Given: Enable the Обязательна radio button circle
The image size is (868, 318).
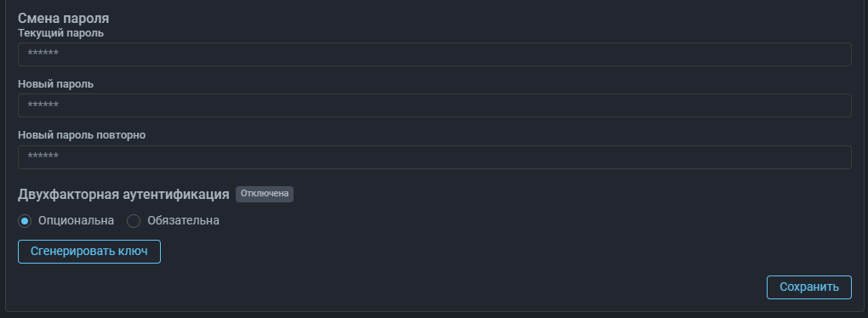Looking at the screenshot, I should pyautogui.click(x=134, y=221).
